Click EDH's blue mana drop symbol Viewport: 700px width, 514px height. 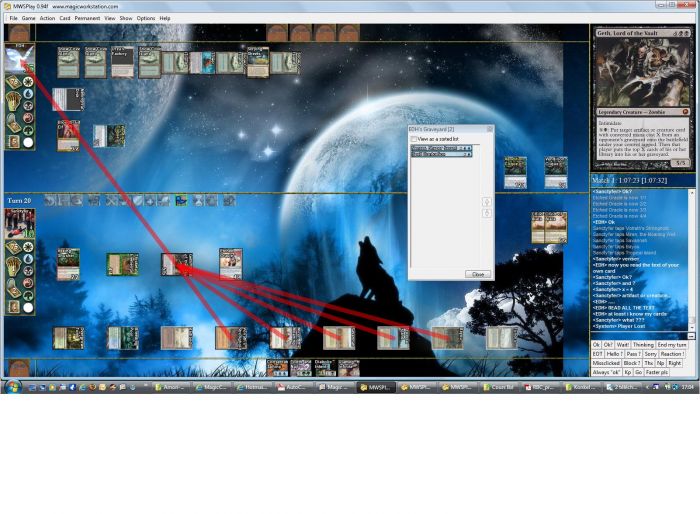[28, 94]
